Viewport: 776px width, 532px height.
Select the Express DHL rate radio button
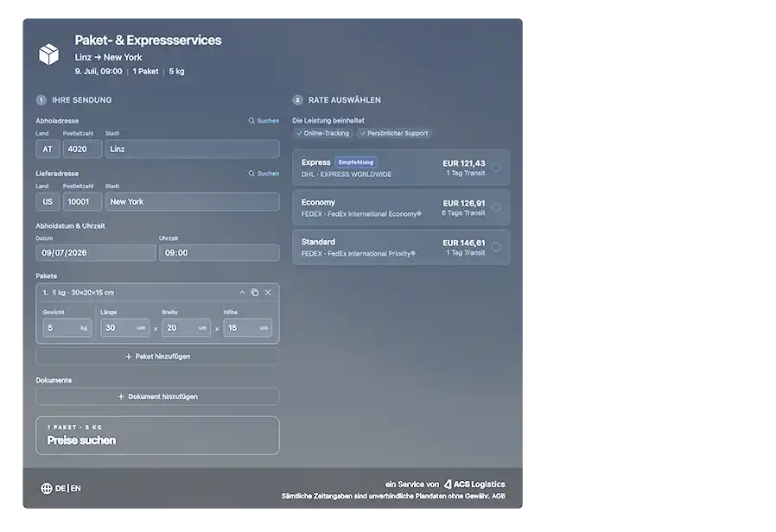[496, 168]
